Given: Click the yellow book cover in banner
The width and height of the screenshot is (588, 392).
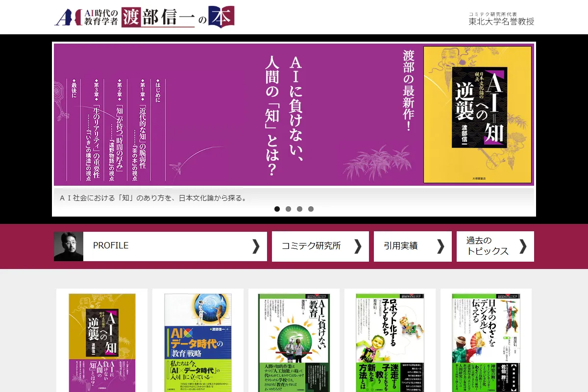Looking at the screenshot, I should 477,115.
